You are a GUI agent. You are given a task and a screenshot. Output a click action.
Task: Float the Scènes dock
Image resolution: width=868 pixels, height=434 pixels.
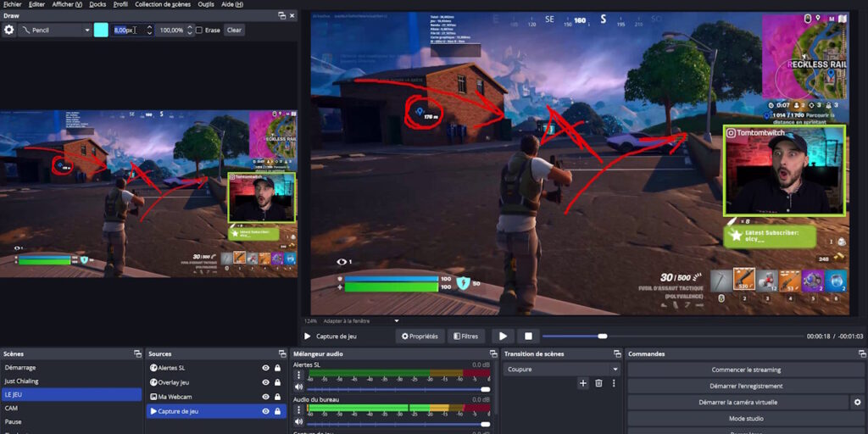pyautogui.click(x=137, y=353)
